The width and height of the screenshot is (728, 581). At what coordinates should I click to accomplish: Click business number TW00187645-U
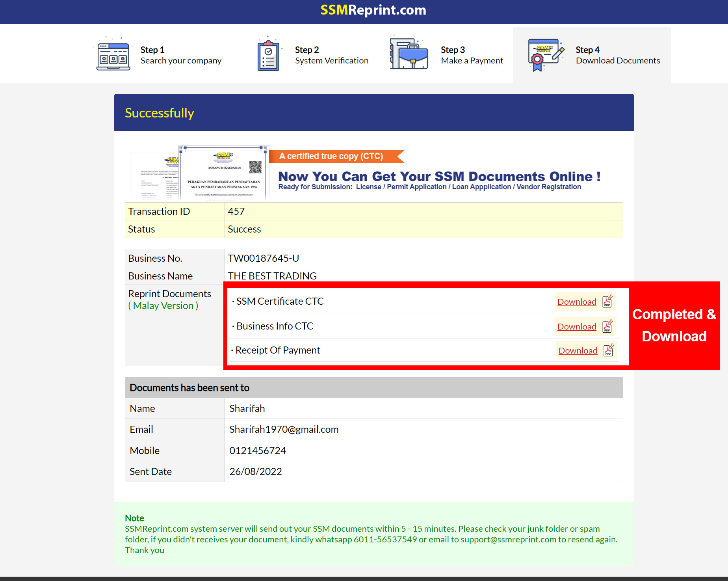(x=264, y=258)
